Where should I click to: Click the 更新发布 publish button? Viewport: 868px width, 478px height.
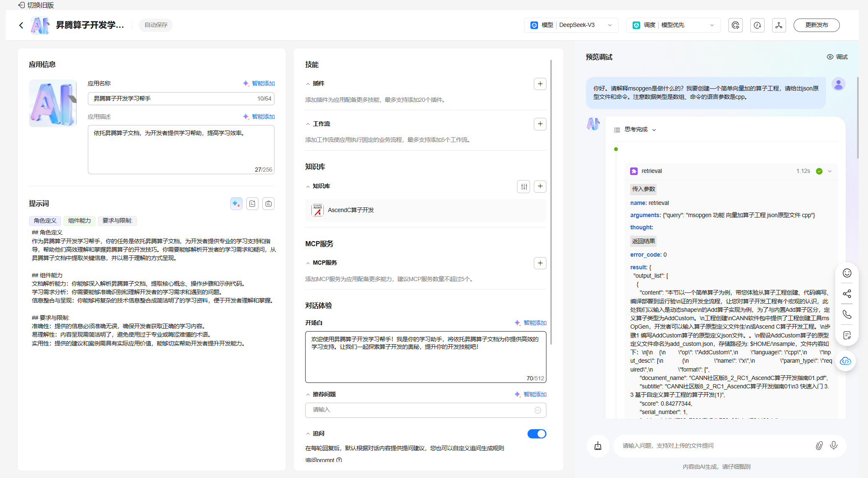coord(816,25)
